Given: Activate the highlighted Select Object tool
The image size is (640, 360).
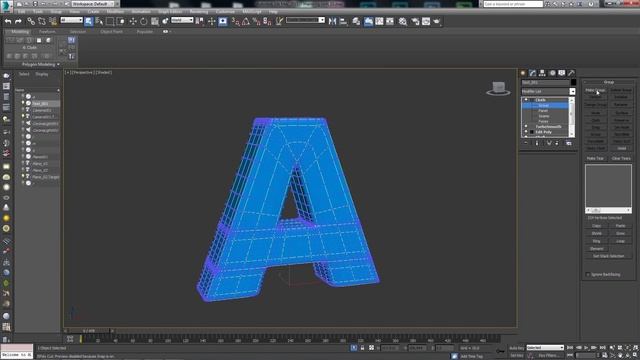Looking at the screenshot, I should click(89, 21).
